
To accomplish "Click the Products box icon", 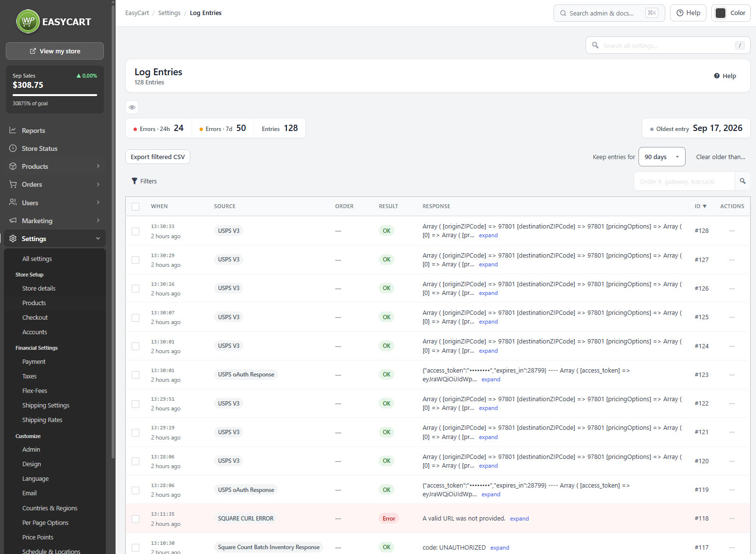I will coord(13,166).
